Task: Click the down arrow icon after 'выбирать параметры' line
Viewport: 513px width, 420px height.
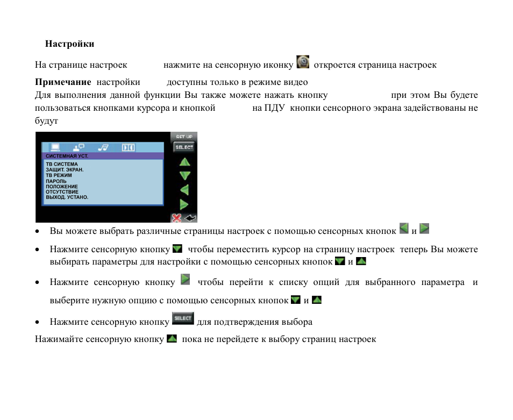Action: click(340, 261)
